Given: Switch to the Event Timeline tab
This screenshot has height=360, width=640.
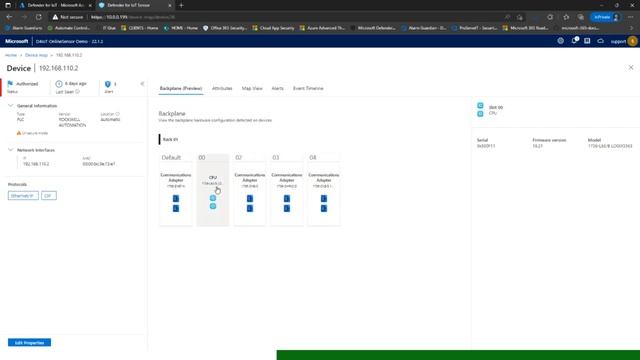Looking at the screenshot, I should tap(308, 88).
